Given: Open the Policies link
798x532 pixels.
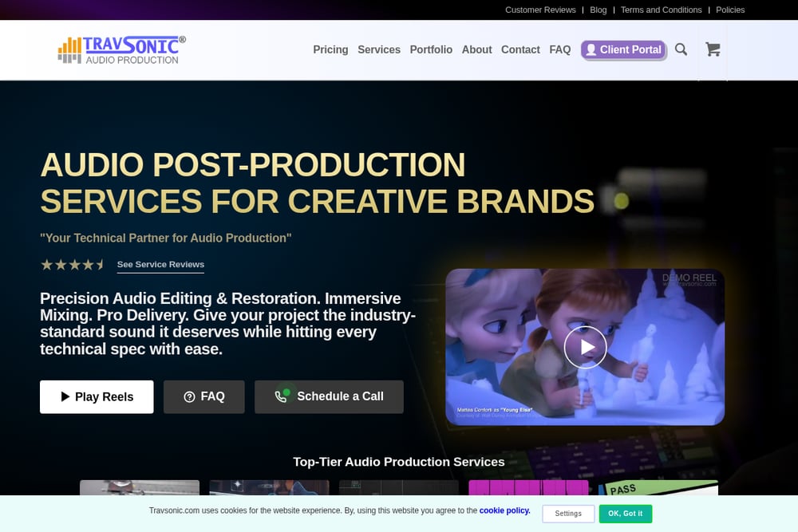Looking at the screenshot, I should [730, 10].
